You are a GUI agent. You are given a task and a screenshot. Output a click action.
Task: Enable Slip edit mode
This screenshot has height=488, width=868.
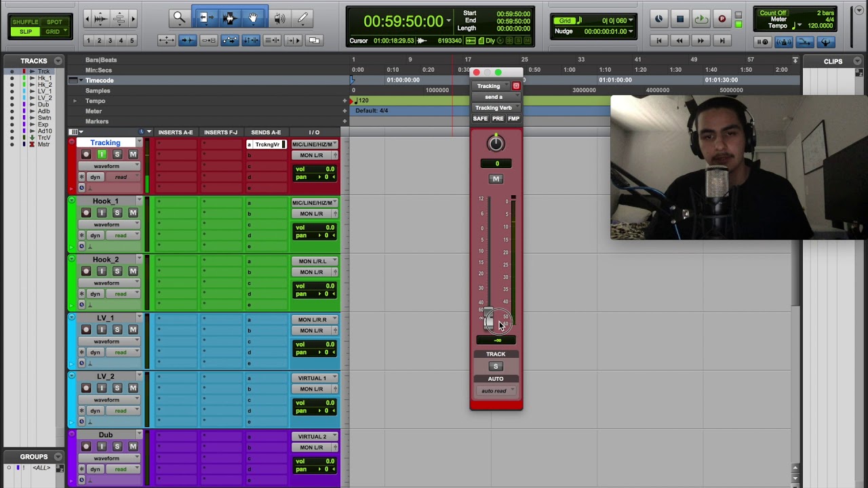coord(26,32)
